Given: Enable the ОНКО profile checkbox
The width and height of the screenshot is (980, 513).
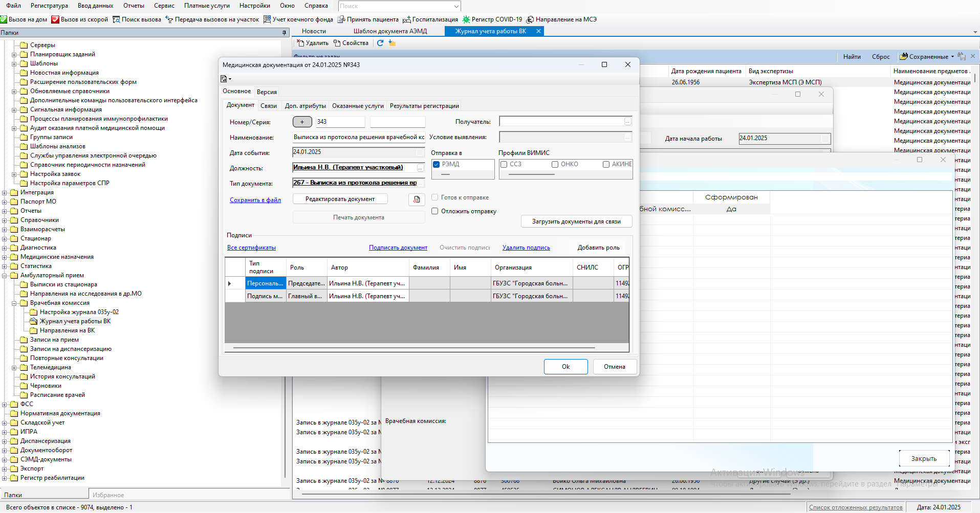Looking at the screenshot, I should (x=555, y=164).
